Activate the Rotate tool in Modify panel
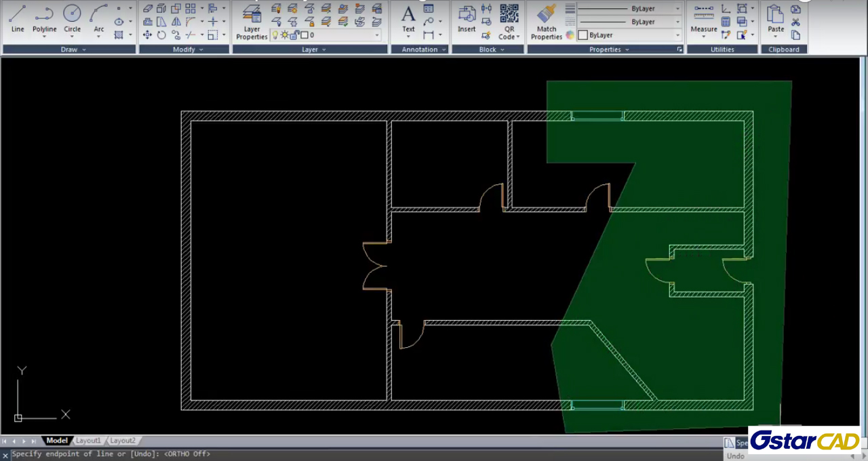This screenshot has height=461, width=868. click(x=161, y=35)
